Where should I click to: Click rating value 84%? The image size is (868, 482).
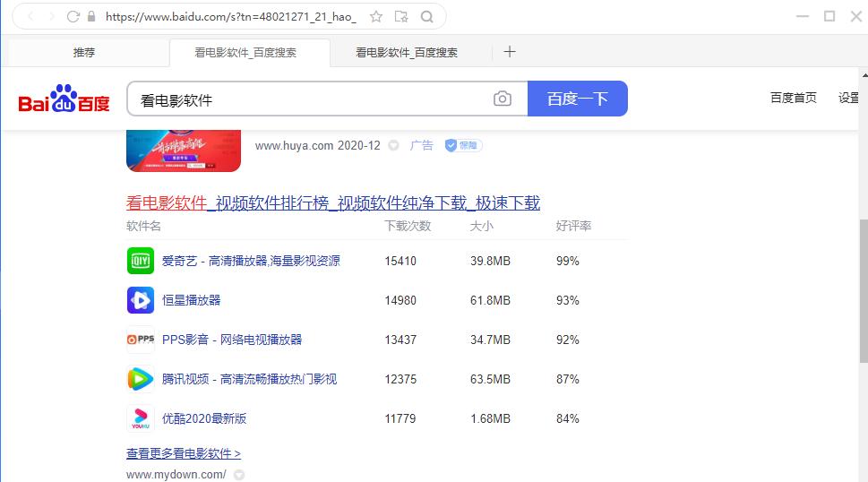pyautogui.click(x=568, y=418)
